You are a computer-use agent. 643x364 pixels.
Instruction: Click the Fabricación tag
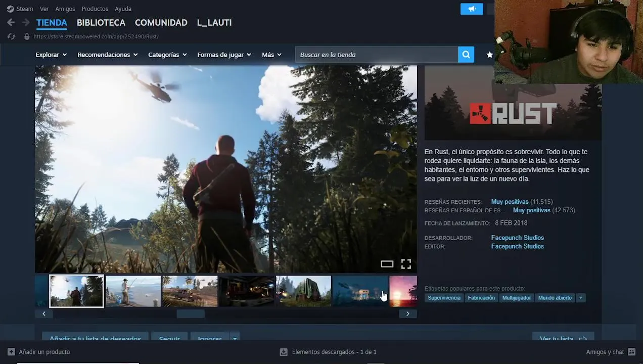point(481,298)
